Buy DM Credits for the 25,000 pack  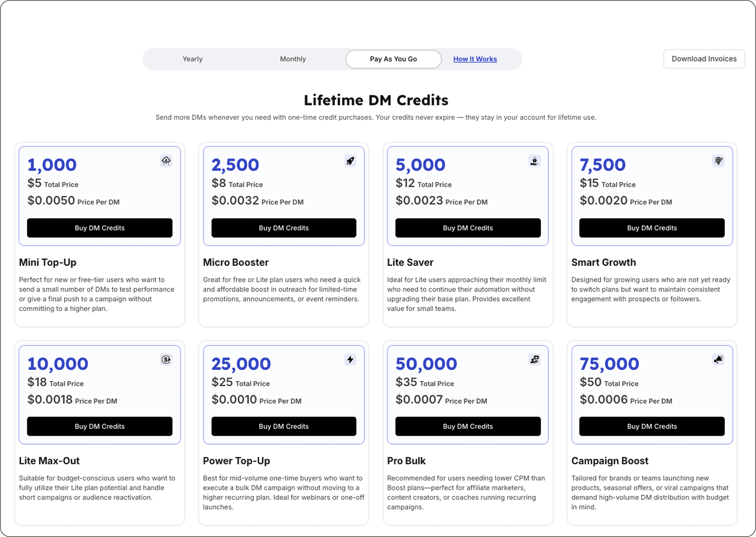[284, 427]
